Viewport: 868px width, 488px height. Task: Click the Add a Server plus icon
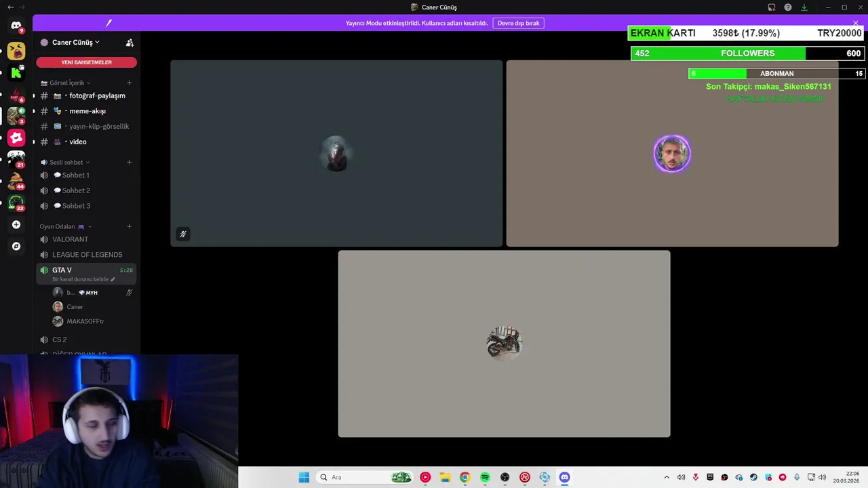[16, 224]
